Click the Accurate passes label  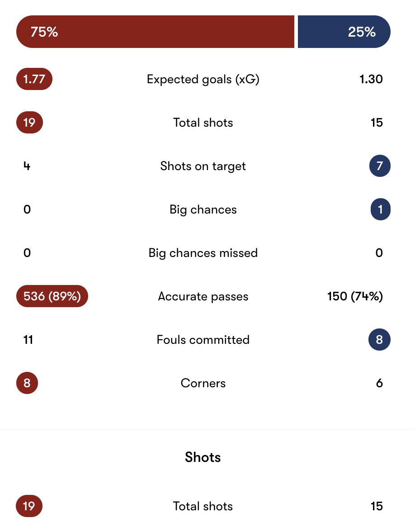click(203, 296)
